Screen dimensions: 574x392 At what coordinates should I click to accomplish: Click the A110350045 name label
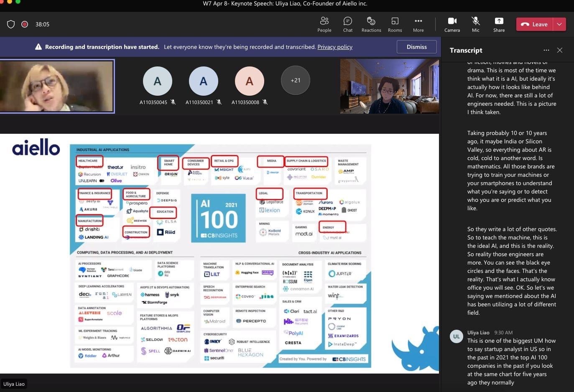(153, 102)
